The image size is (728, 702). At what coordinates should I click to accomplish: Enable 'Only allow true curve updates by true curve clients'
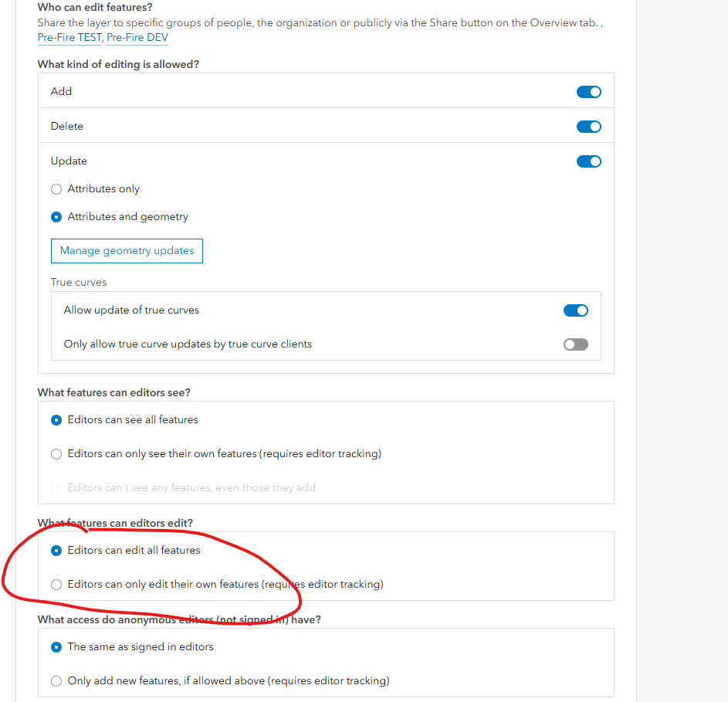[575, 344]
